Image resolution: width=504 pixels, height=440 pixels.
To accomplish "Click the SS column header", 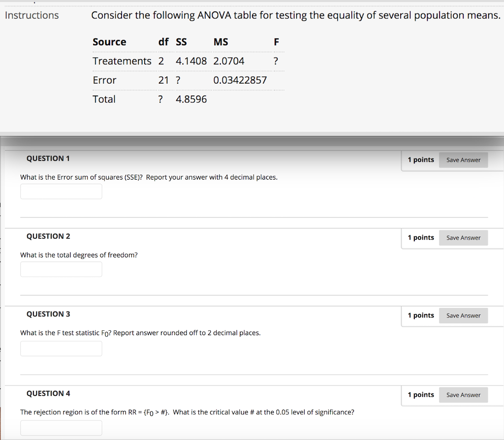I will [181, 42].
